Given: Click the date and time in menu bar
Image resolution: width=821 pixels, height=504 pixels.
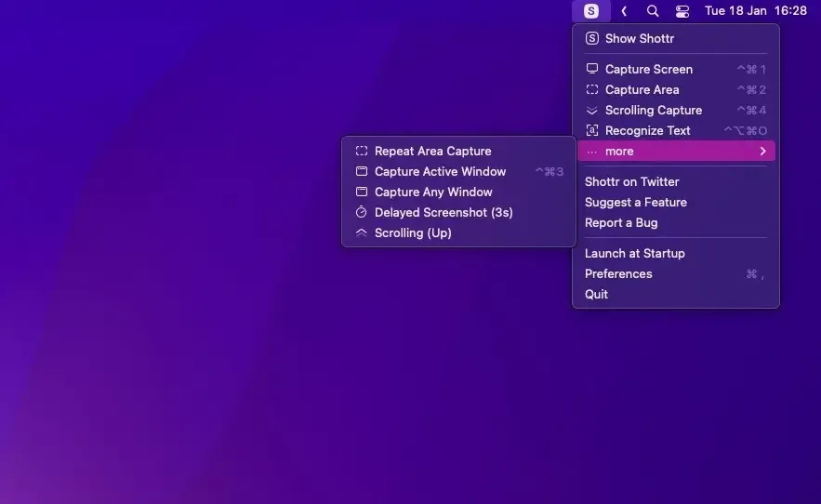Looking at the screenshot, I should pos(756,11).
